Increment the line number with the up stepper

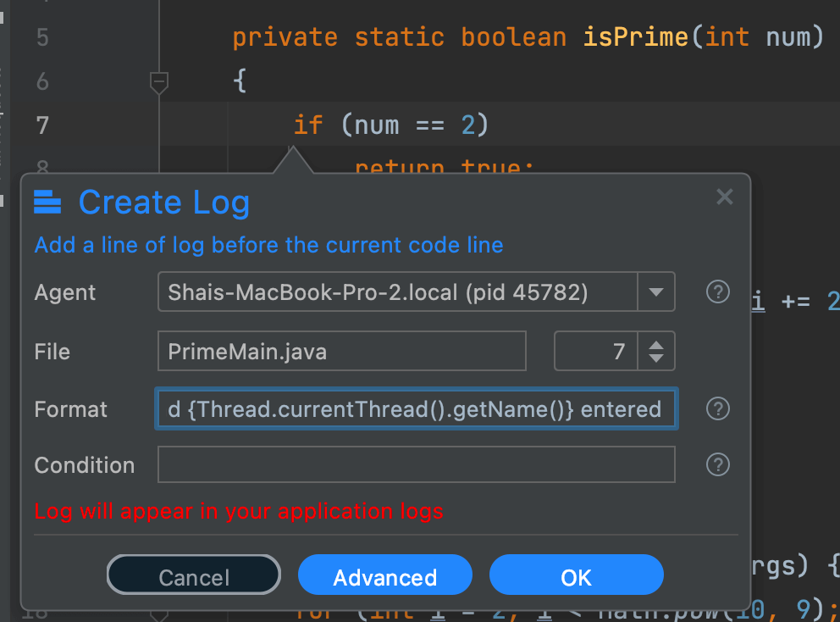click(656, 345)
